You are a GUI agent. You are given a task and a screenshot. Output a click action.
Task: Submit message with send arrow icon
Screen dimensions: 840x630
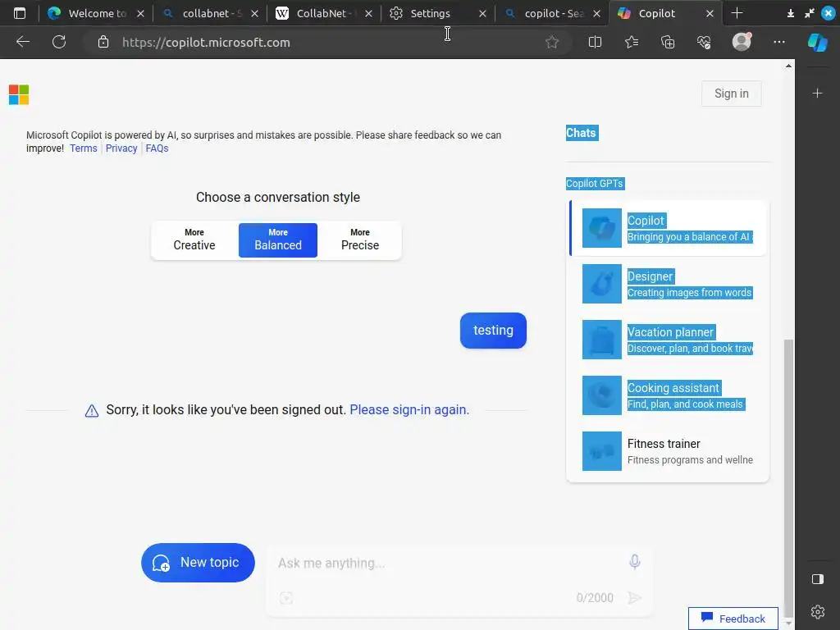[x=634, y=598]
